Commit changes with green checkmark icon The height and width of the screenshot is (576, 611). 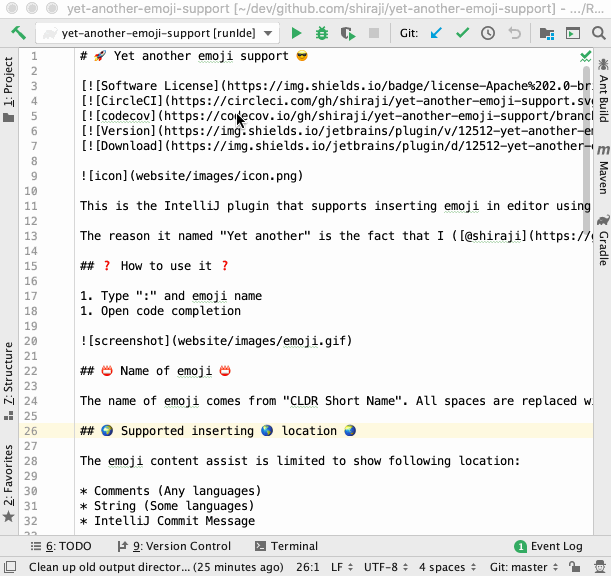pyautogui.click(x=462, y=34)
